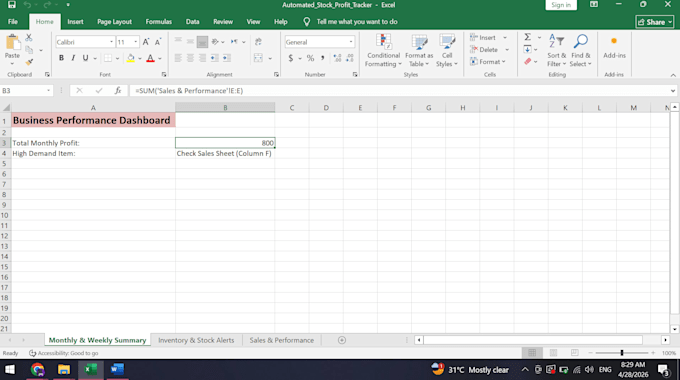
Task: Click the zoom slider handle
Action: pyautogui.click(x=622, y=353)
